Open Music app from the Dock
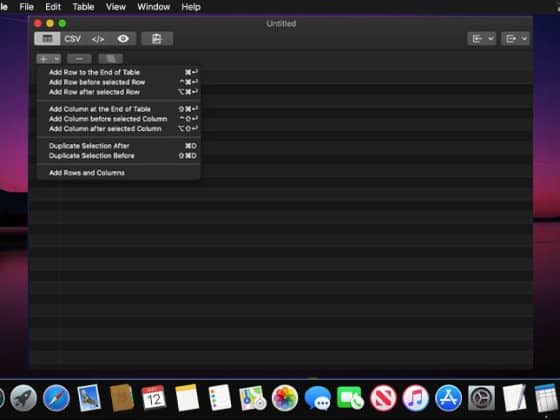The height and width of the screenshot is (420, 560). (416, 398)
